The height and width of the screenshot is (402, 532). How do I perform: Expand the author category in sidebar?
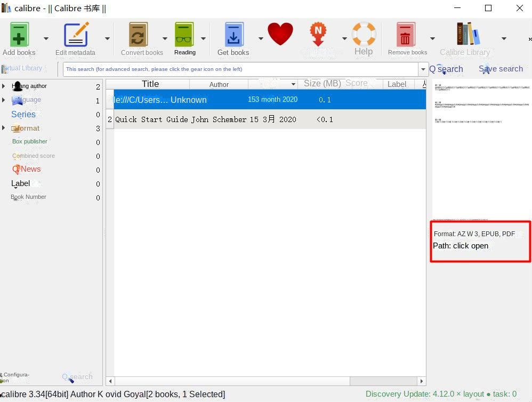click(x=4, y=86)
